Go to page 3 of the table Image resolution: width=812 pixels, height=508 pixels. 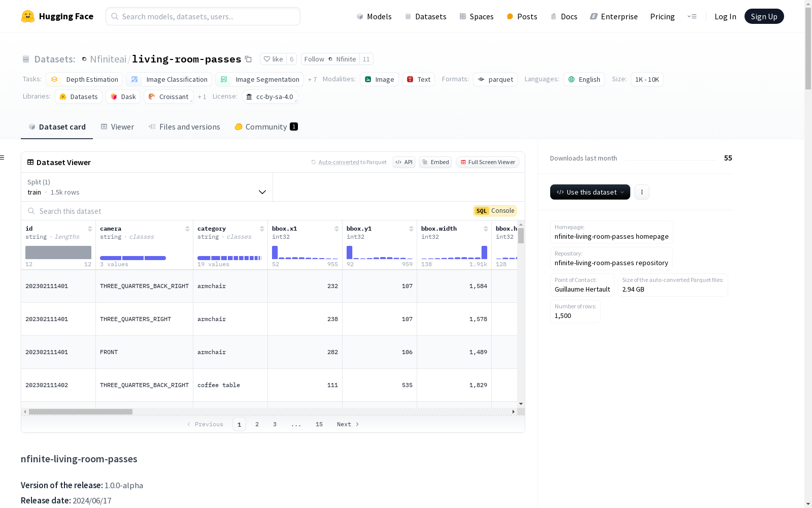pos(275,424)
